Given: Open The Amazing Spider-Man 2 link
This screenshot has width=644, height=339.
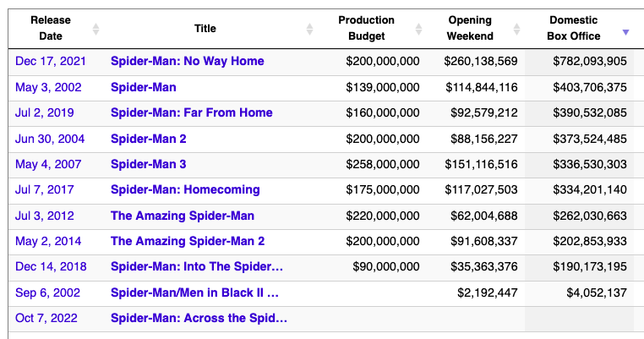Looking at the screenshot, I should pos(187,241).
